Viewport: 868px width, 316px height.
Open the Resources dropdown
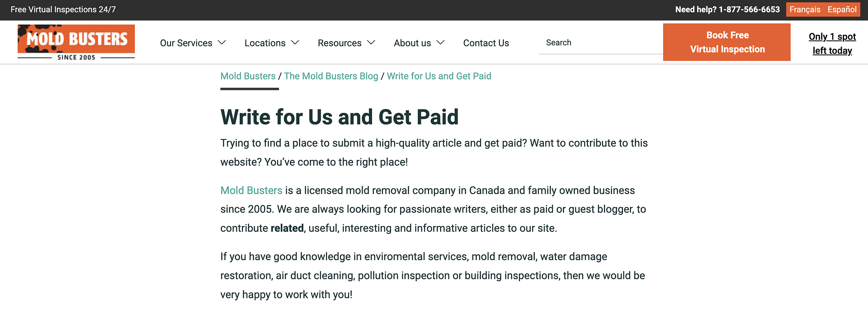click(340, 43)
